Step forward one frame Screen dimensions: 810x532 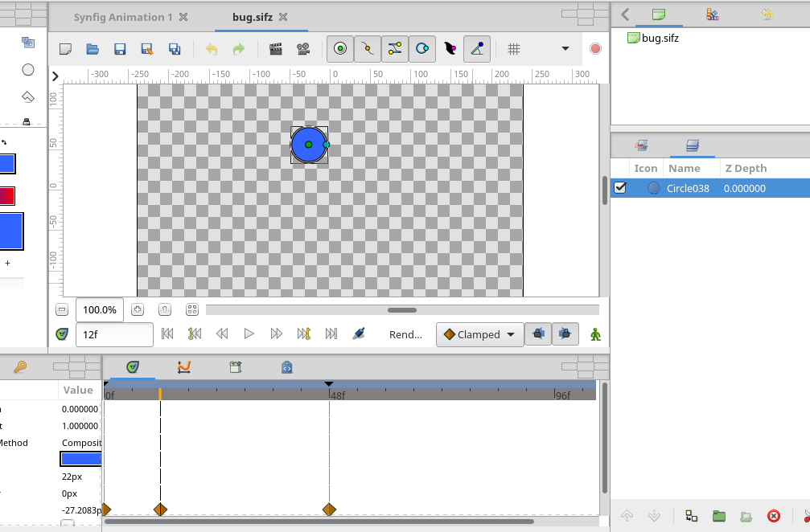pyautogui.click(x=277, y=334)
